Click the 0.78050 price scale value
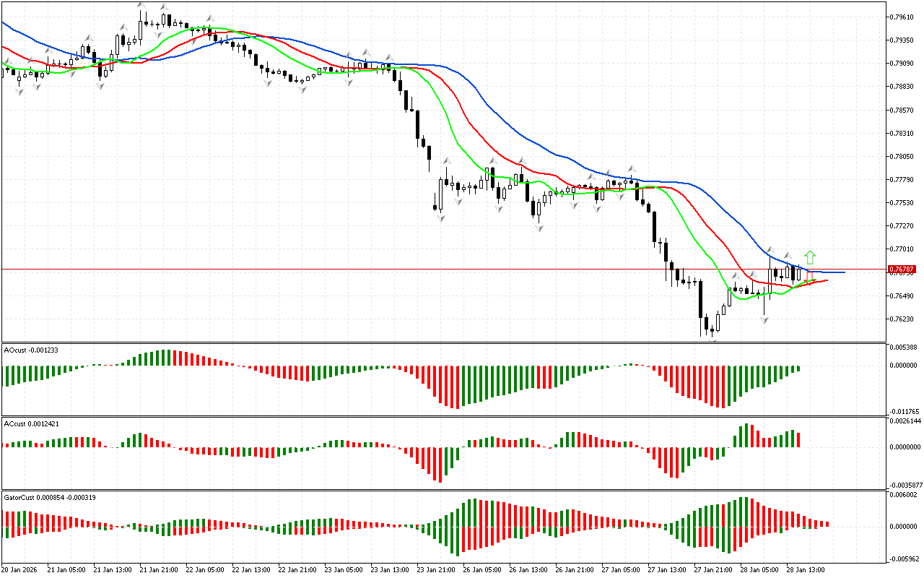Screen dimensions: 924x578 click(x=903, y=156)
